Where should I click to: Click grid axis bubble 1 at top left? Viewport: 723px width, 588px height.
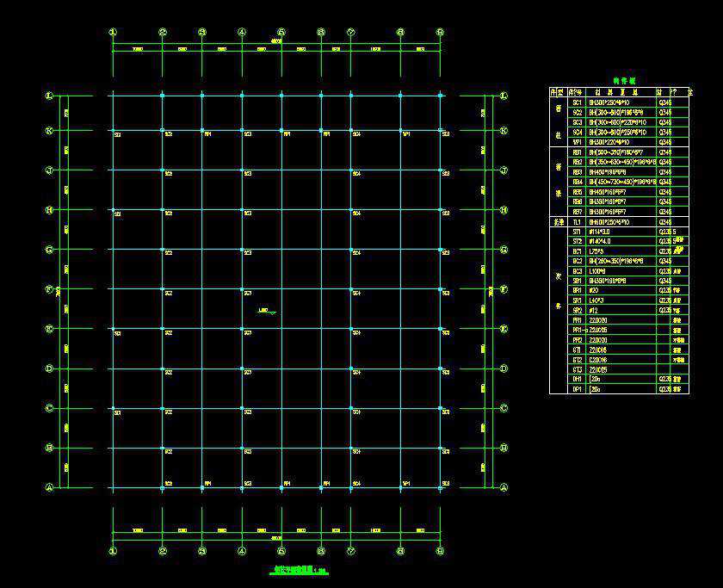[111, 32]
